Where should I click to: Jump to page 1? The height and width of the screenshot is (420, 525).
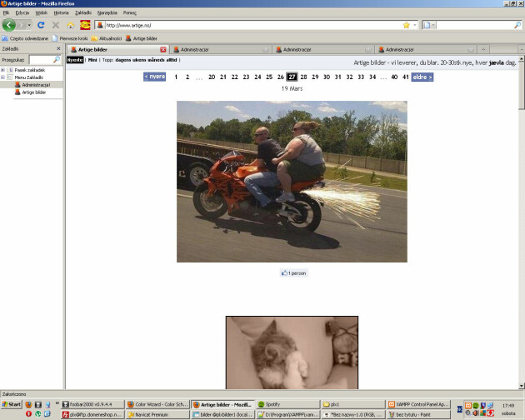(176, 77)
